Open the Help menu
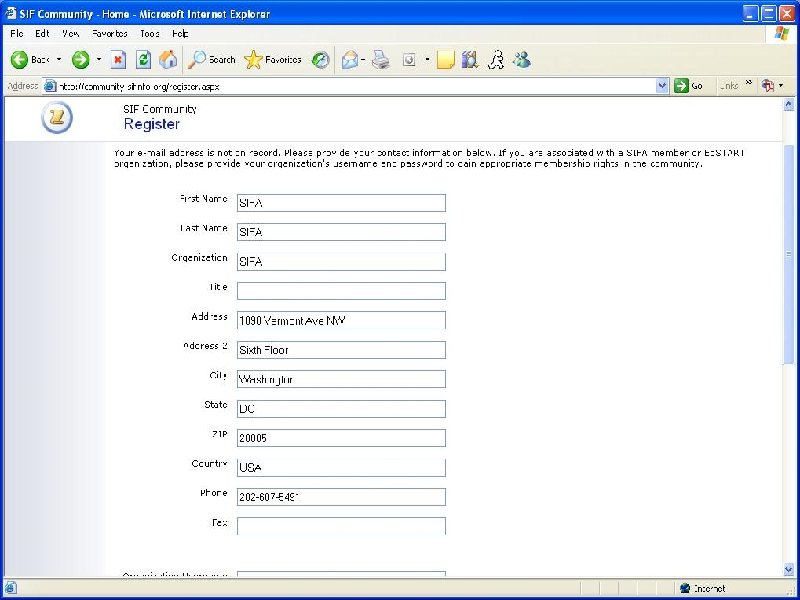This screenshot has width=800, height=600. (x=180, y=34)
